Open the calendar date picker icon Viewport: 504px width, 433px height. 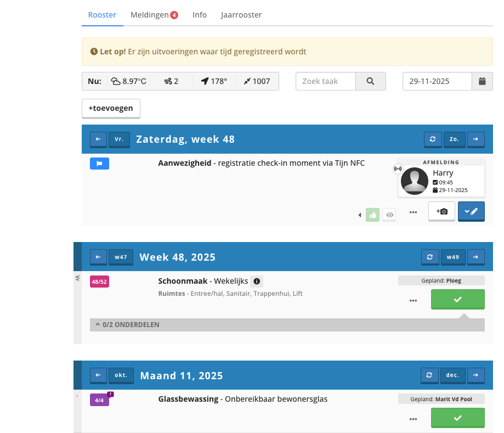(x=482, y=81)
